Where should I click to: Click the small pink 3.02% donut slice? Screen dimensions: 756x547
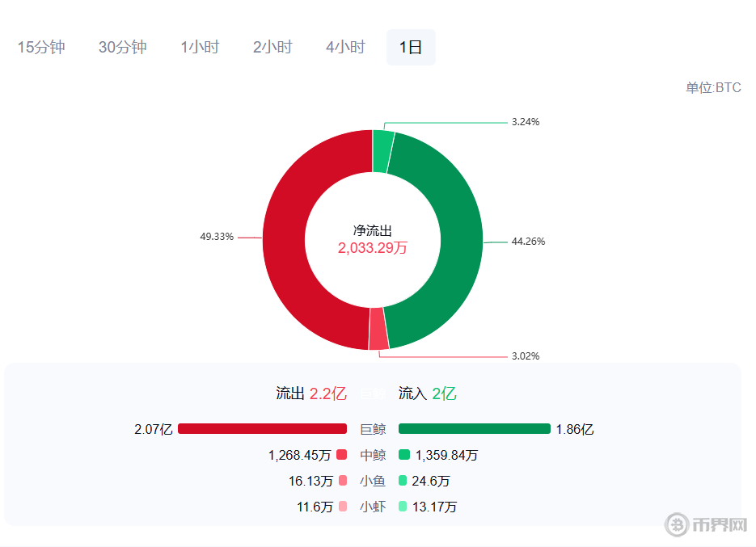point(378,329)
